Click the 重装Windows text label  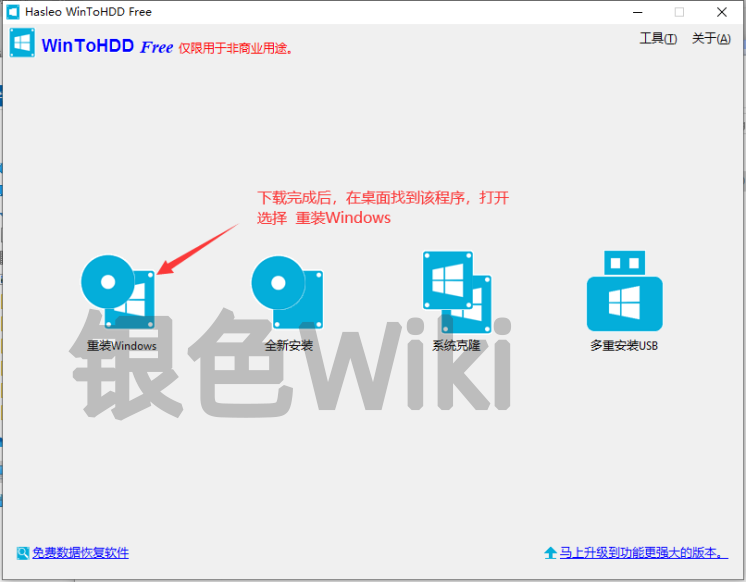coord(121,346)
